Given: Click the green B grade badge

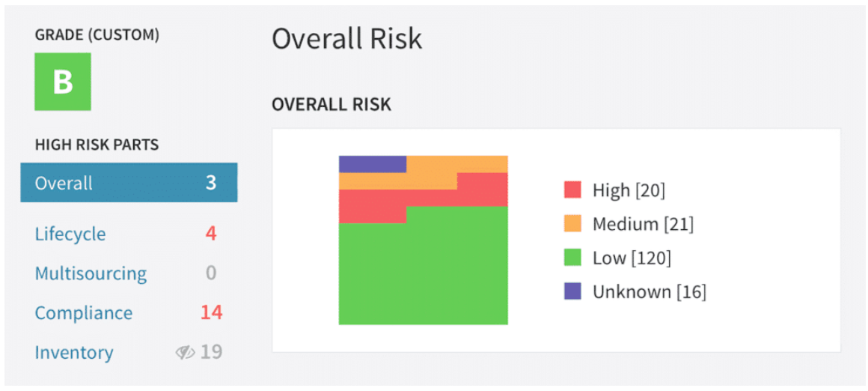Looking at the screenshot, I should [63, 82].
